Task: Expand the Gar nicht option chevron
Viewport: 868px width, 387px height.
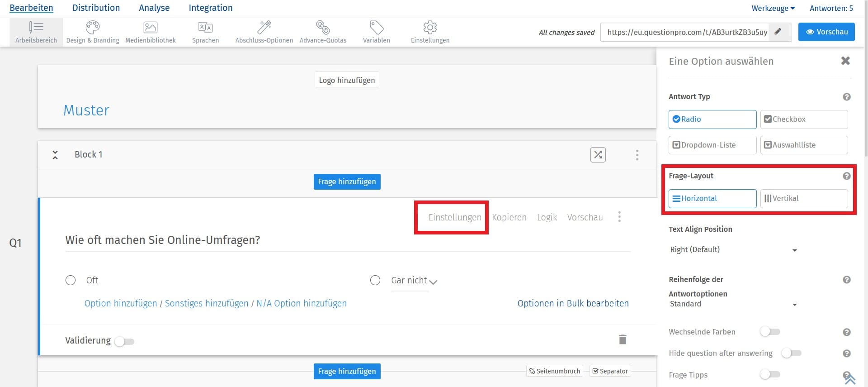Action: (x=433, y=282)
